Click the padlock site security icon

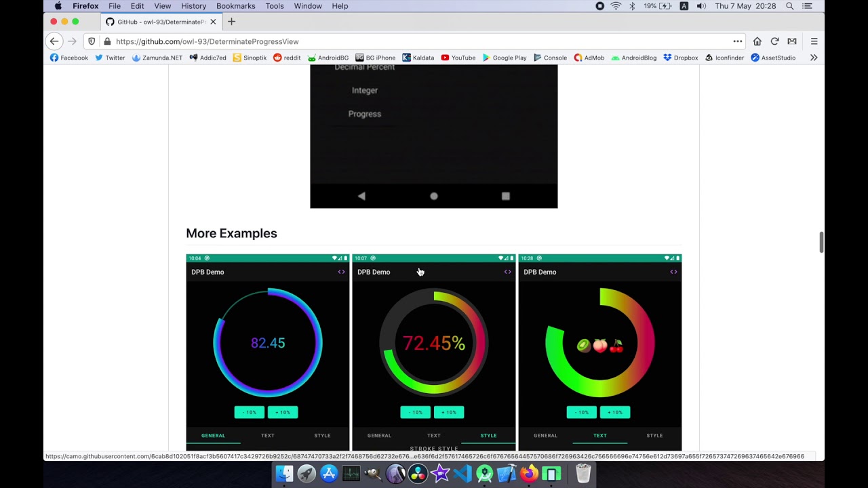click(107, 41)
